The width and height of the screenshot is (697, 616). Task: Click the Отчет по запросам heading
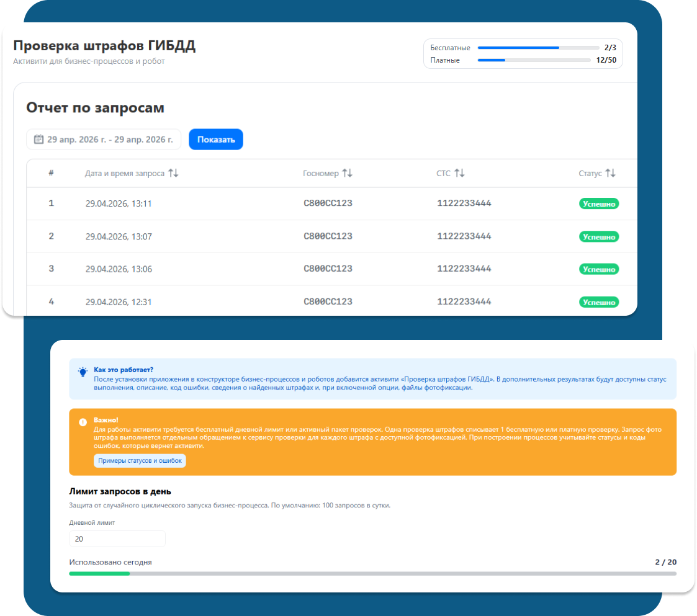point(95,107)
